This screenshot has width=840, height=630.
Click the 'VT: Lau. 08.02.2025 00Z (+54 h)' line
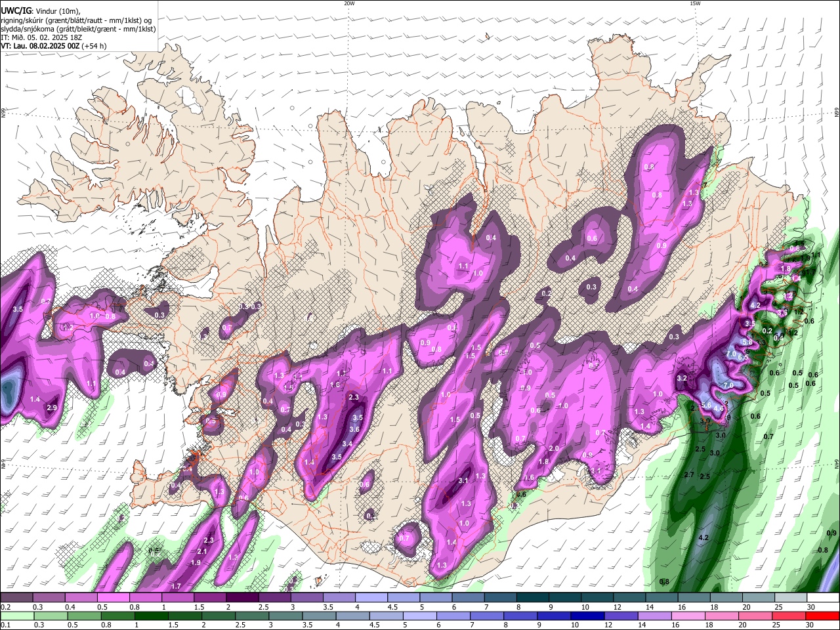(54, 46)
